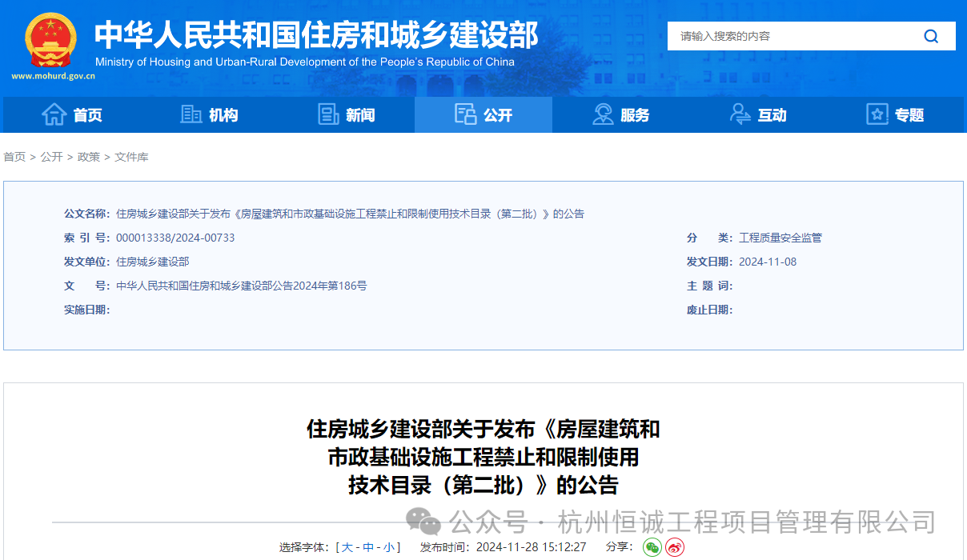The image size is (967, 560).
Task: Share article via WeChat icon
Action: point(652,547)
